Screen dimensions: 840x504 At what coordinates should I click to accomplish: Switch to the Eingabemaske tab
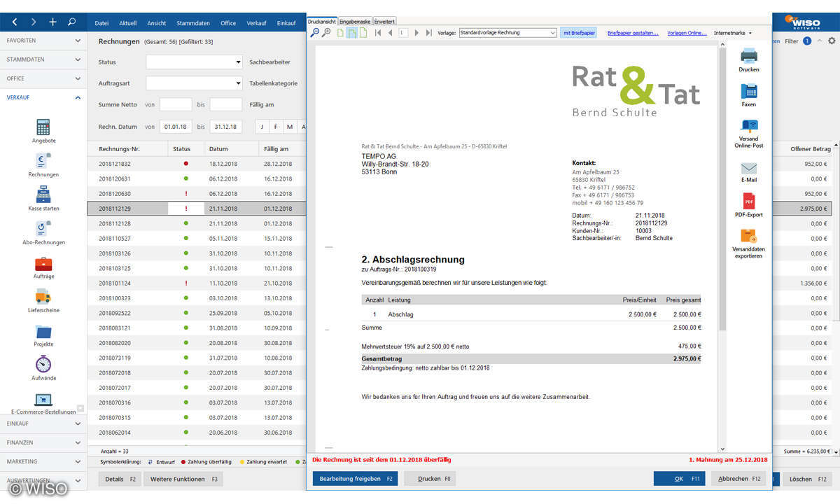point(355,22)
